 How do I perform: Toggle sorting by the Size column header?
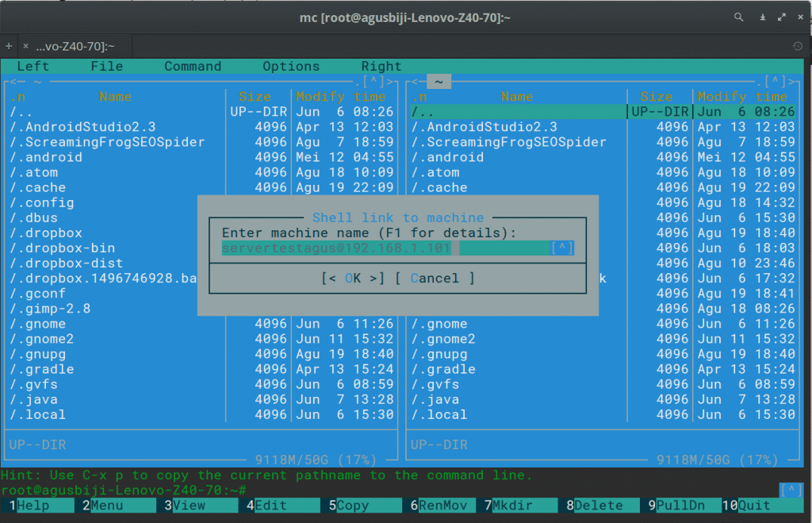pyautogui.click(x=255, y=96)
